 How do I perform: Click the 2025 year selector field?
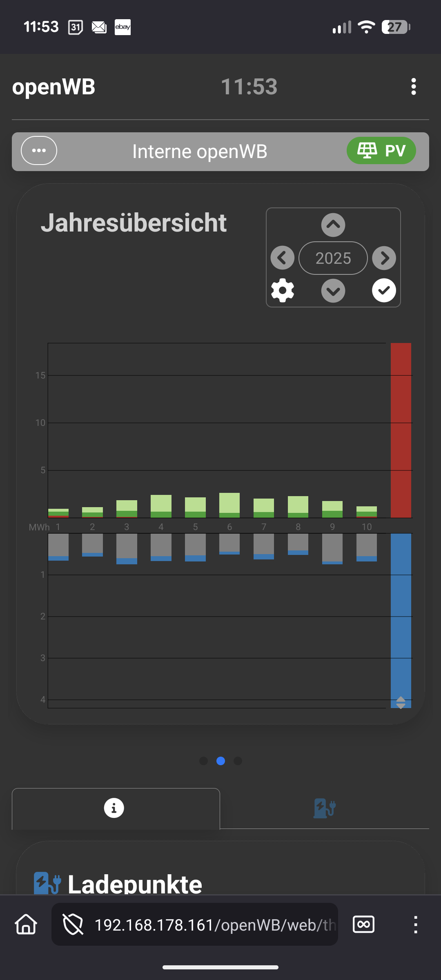(333, 258)
